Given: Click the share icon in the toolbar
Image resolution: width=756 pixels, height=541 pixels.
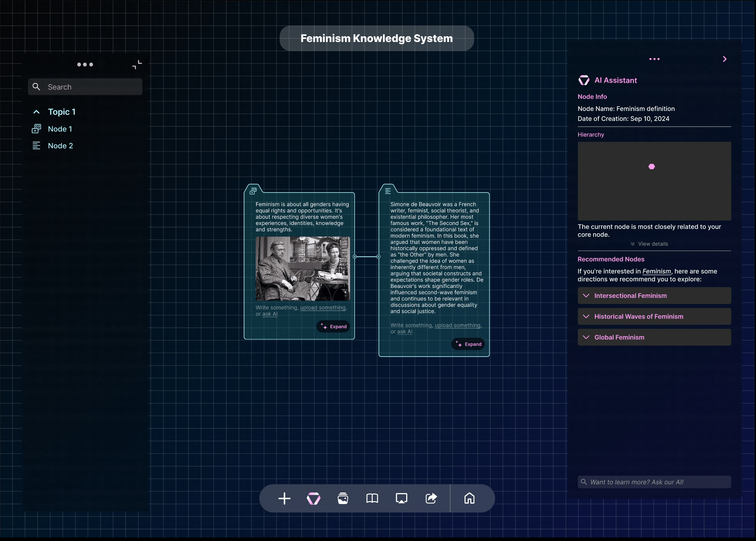Looking at the screenshot, I should (x=431, y=498).
